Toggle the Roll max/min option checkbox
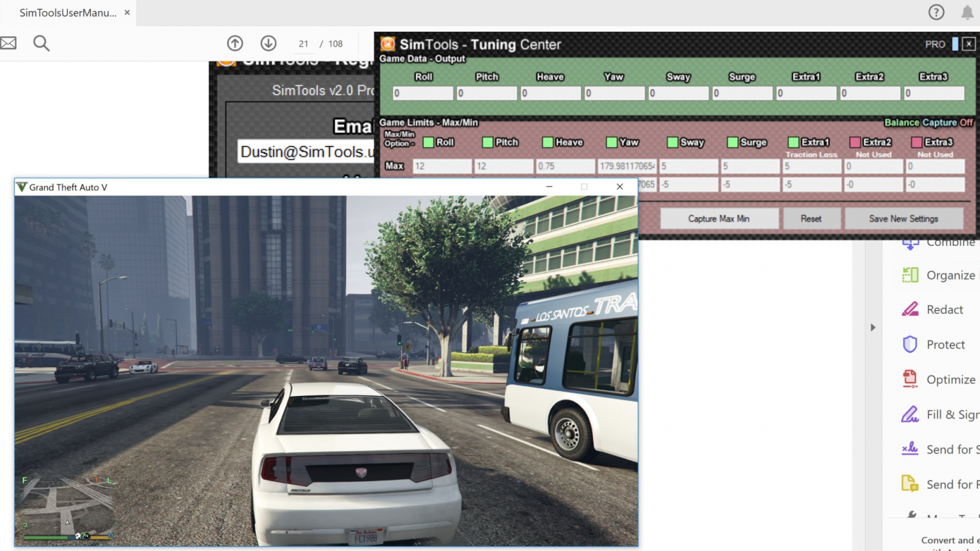 [429, 142]
